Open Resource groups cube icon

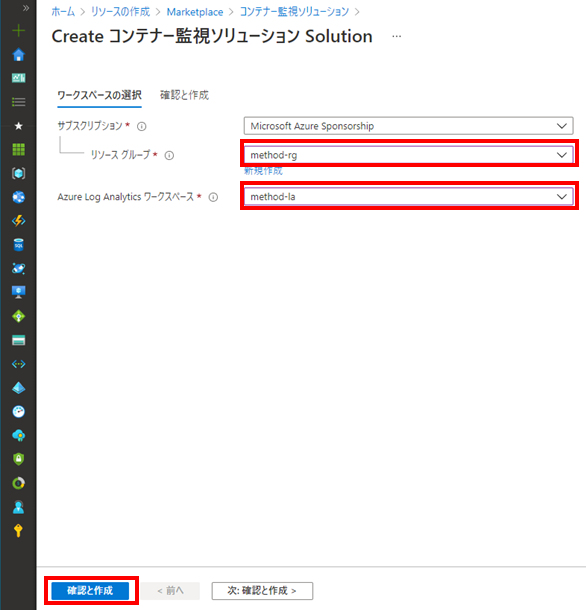pyautogui.click(x=19, y=173)
